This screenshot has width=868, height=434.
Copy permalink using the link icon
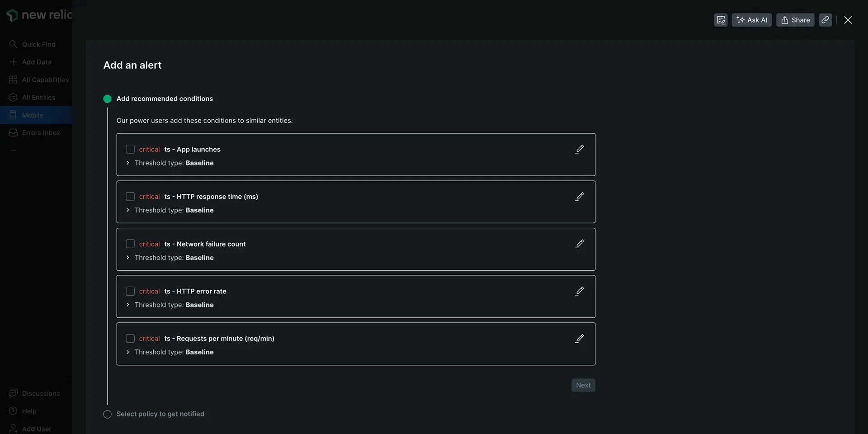[x=825, y=20]
